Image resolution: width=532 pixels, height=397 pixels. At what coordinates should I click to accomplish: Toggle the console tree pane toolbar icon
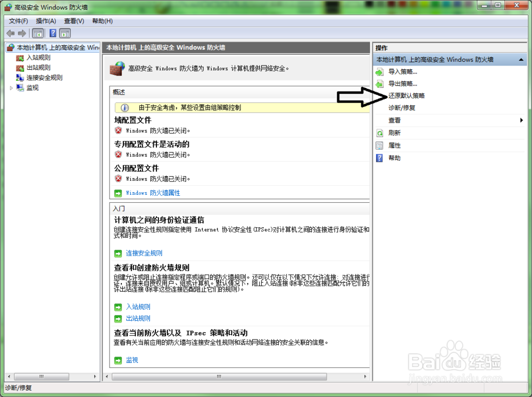pyautogui.click(x=38, y=33)
